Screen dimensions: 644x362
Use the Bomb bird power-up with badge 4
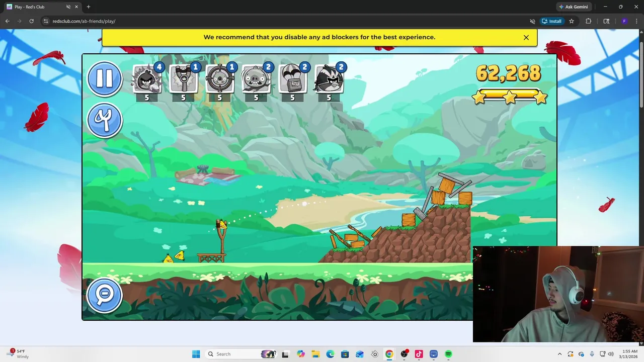click(x=147, y=82)
